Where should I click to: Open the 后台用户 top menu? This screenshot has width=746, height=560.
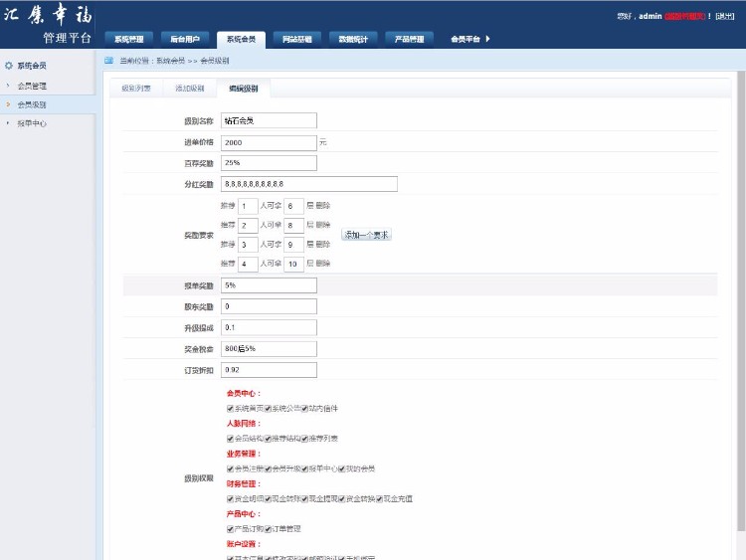coord(185,39)
